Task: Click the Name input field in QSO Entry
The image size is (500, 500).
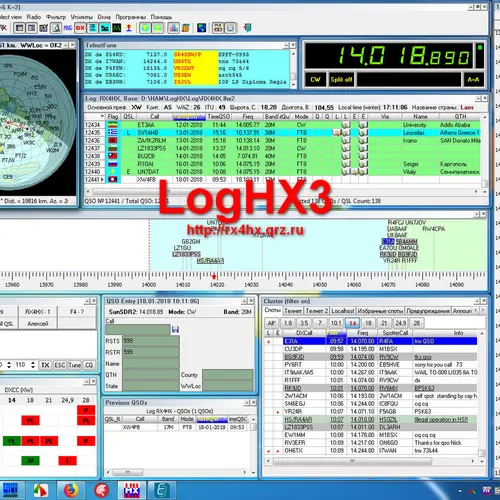Action: click(151, 363)
